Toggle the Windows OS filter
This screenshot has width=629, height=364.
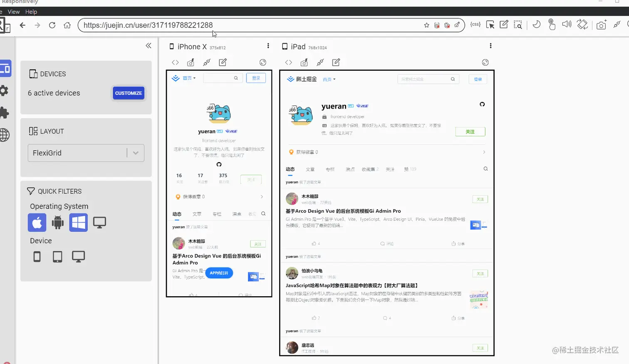coord(78,223)
